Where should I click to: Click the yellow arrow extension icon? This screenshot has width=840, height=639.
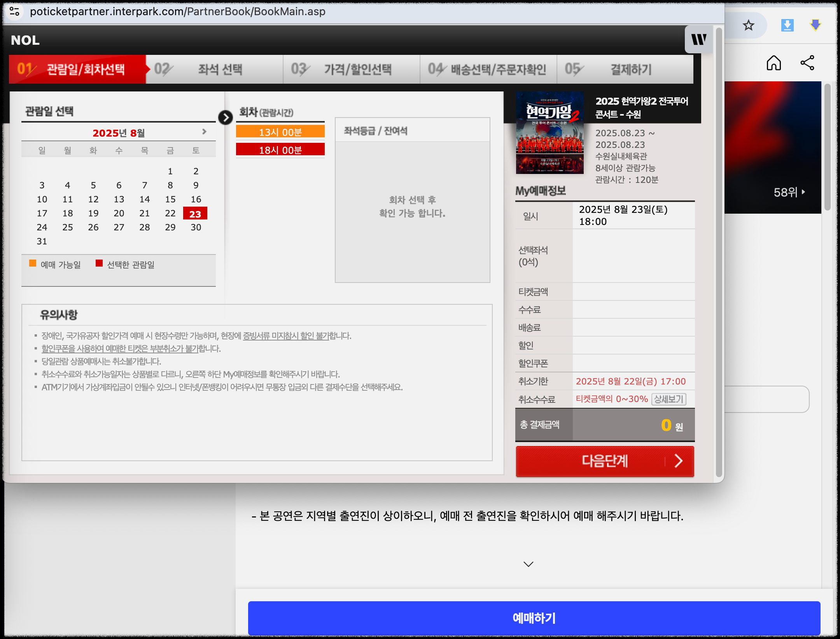pyautogui.click(x=815, y=26)
